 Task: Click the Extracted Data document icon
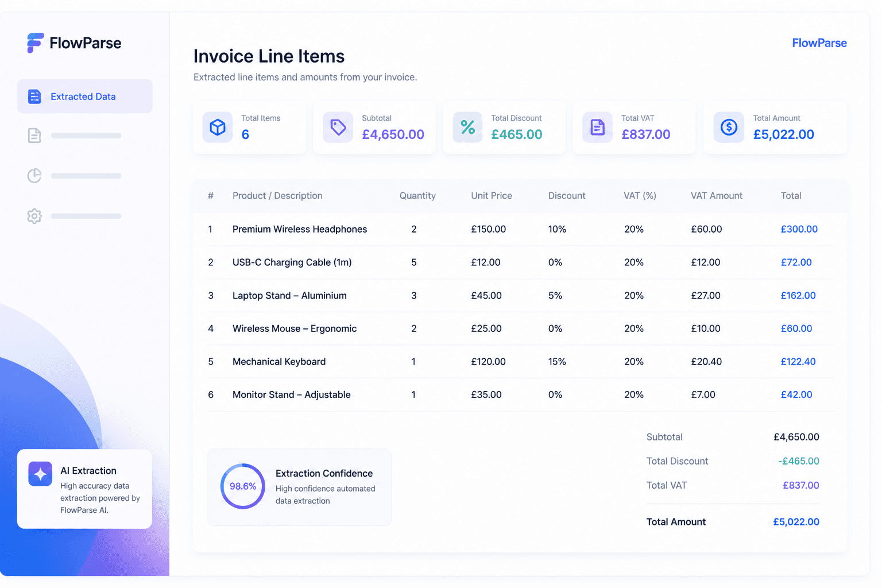tap(34, 96)
